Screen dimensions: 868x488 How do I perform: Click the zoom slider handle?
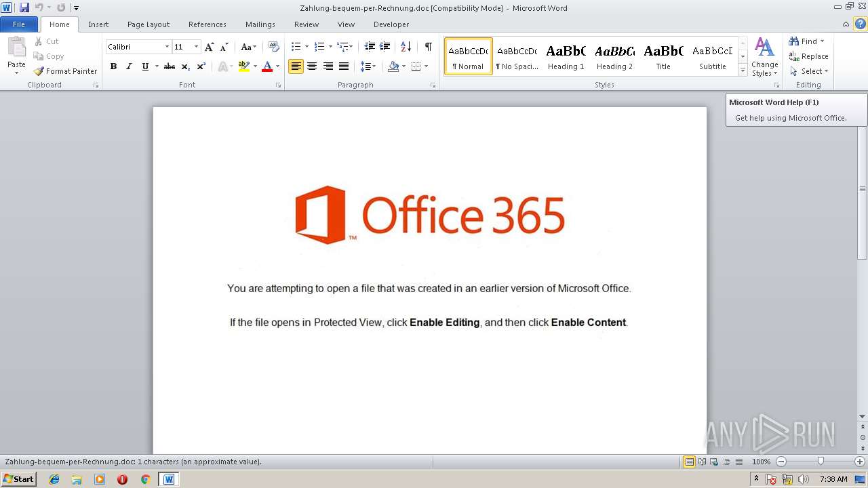coord(821,462)
